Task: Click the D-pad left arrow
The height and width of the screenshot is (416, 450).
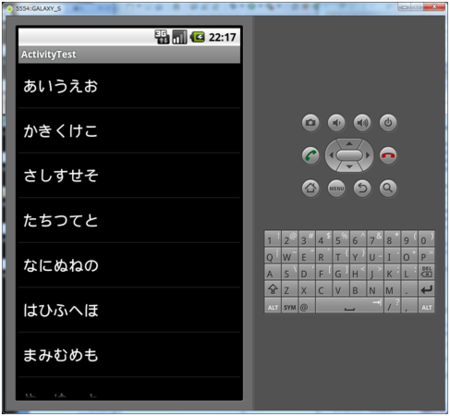Action: pos(331,155)
